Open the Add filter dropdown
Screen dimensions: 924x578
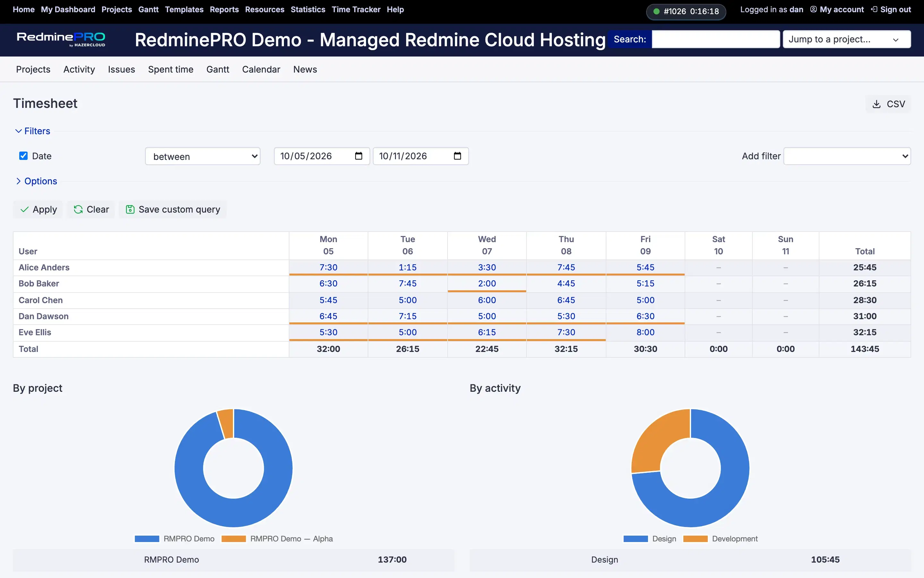click(847, 156)
